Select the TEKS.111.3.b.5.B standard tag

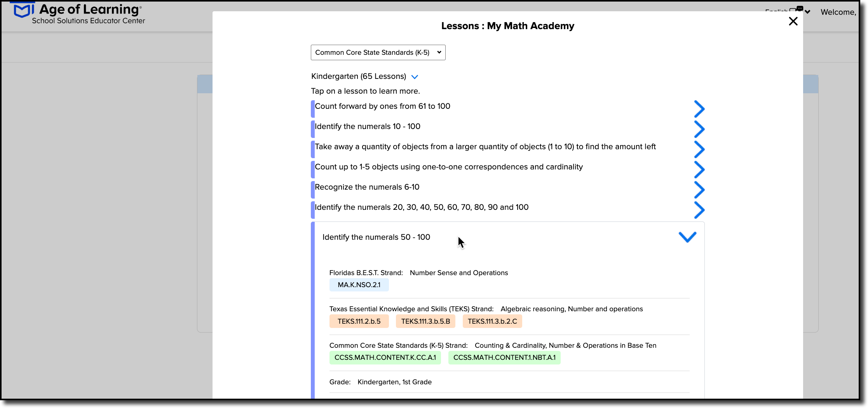click(x=425, y=321)
